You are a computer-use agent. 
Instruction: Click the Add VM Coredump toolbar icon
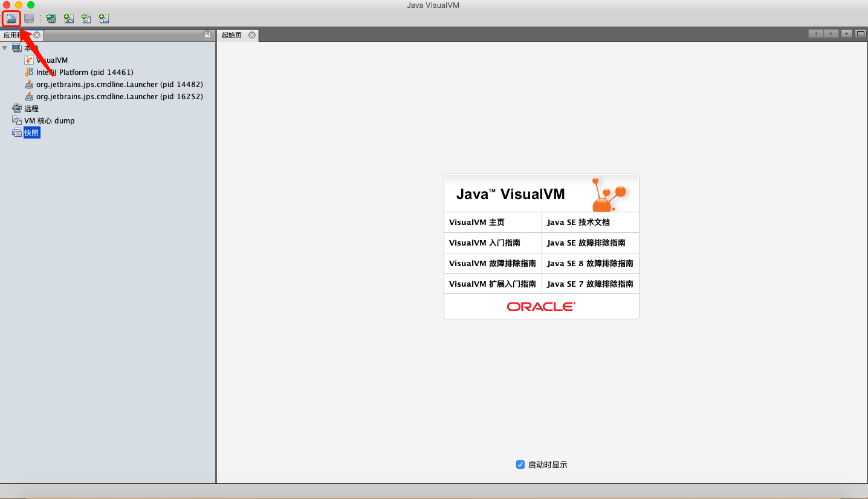[x=86, y=19]
